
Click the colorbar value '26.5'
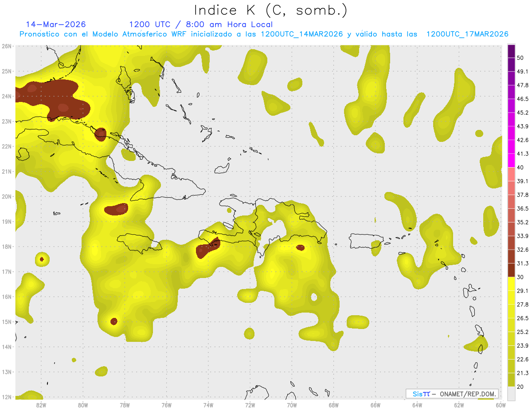(523, 318)
